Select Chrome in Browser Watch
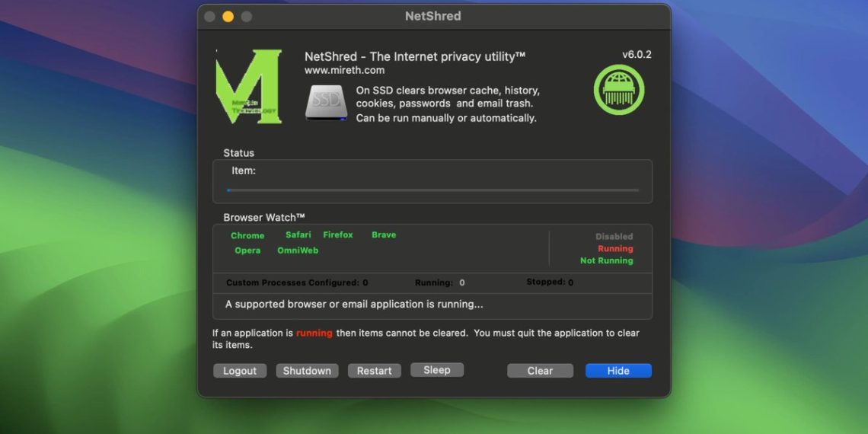The image size is (868, 434). click(247, 236)
